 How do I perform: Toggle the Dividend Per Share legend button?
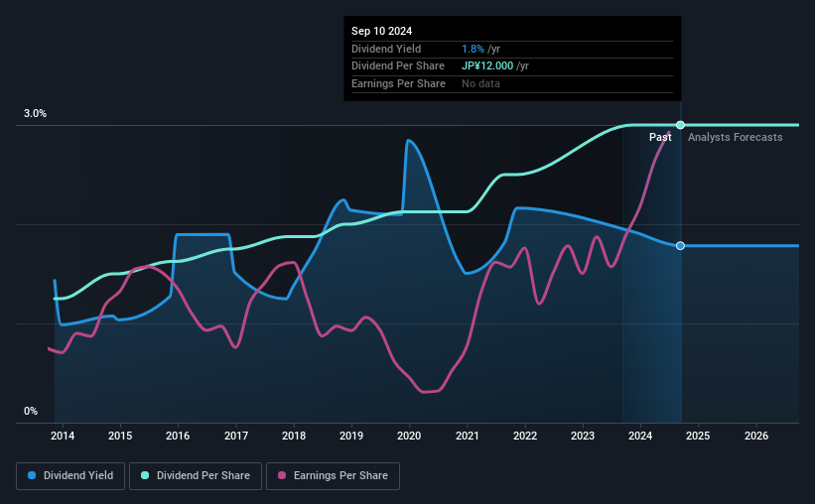(x=196, y=476)
